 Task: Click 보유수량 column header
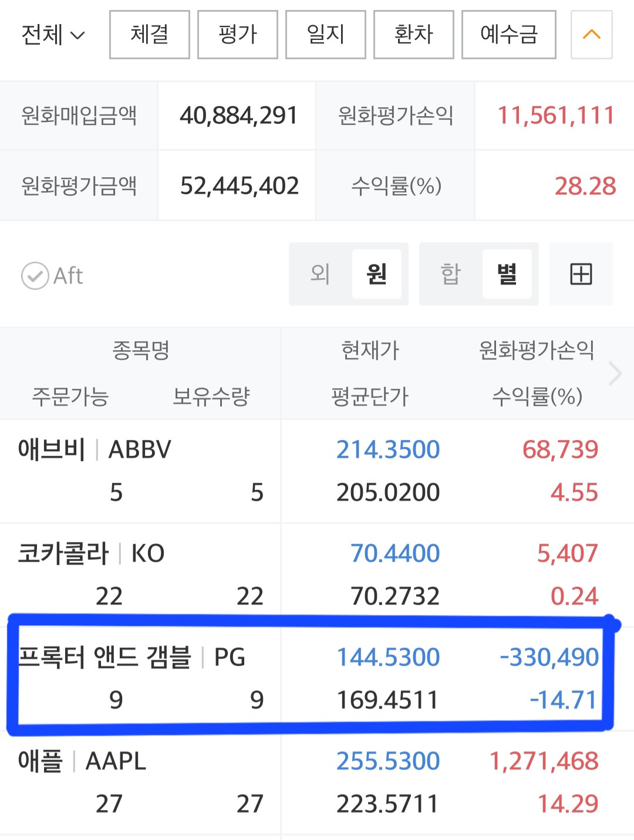click(211, 397)
